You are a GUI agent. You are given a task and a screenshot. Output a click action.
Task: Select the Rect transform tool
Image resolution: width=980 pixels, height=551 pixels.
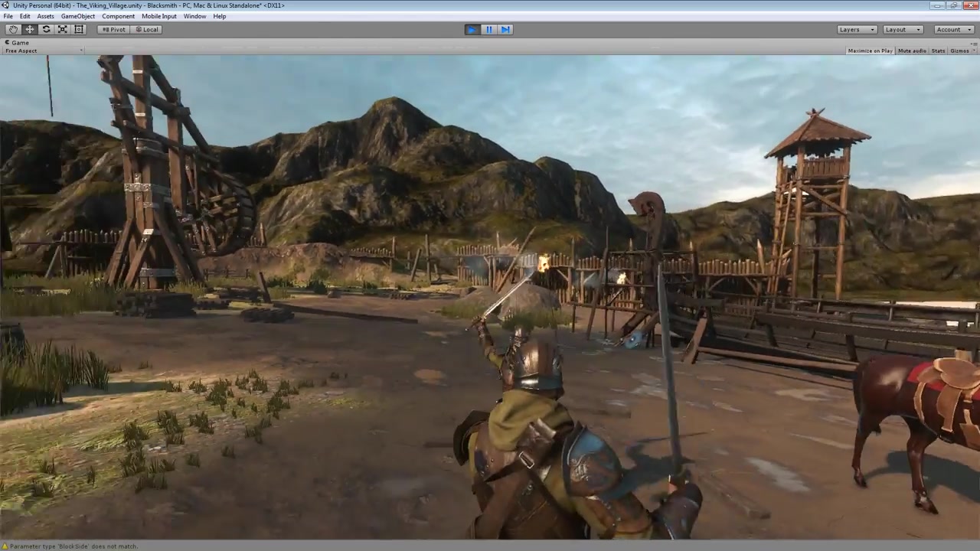click(x=79, y=29)
